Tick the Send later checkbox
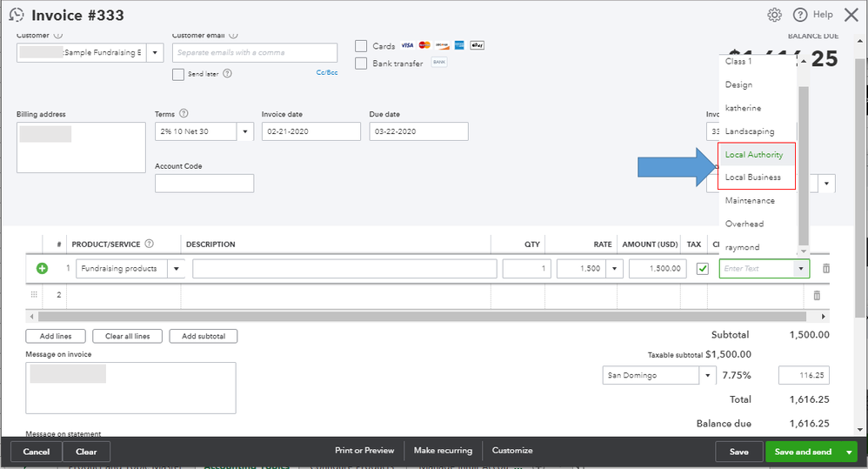This screenshot has width=868, height=469. (x=178, y=74)
